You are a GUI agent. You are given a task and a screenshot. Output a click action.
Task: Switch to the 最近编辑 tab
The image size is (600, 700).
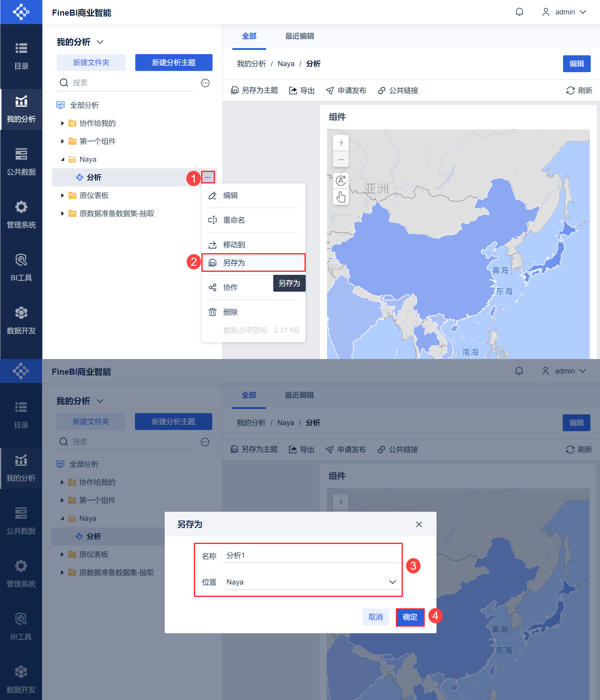tap(299, 36)
